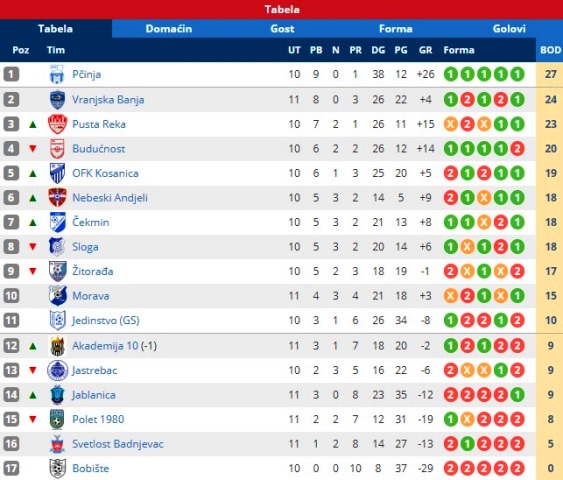
Task: Click the Pčinja club crest icon
Action: (x=57, y=74)
